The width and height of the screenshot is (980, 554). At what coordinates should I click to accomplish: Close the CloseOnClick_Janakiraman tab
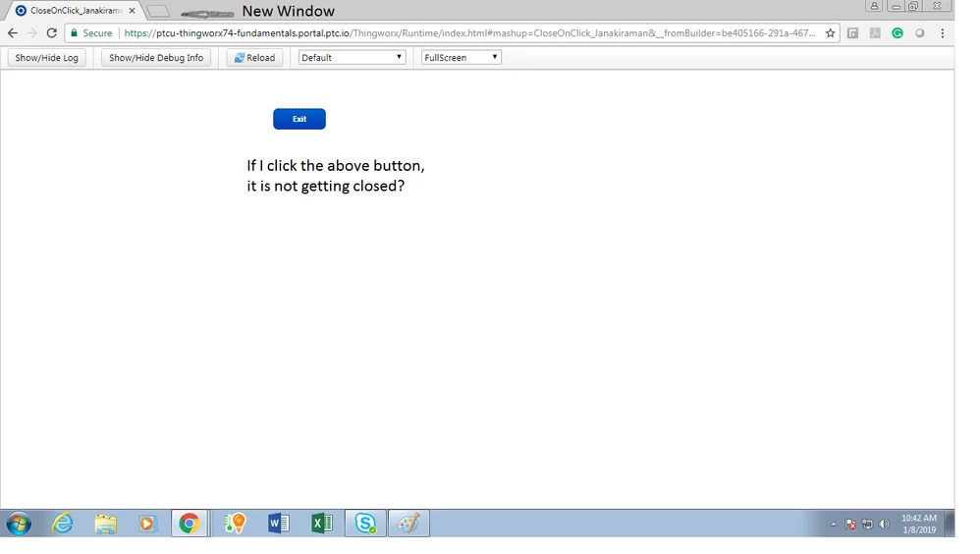(x=132, y=11)
